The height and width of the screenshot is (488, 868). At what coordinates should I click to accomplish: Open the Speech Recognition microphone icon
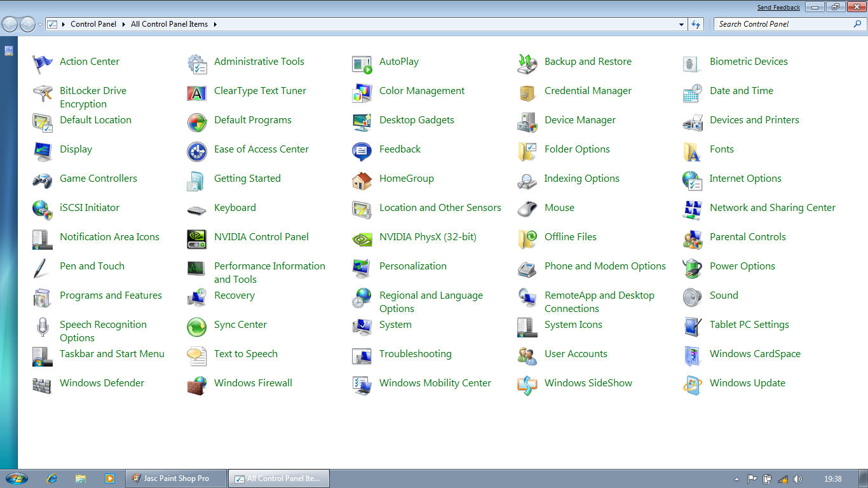[42, 327]
